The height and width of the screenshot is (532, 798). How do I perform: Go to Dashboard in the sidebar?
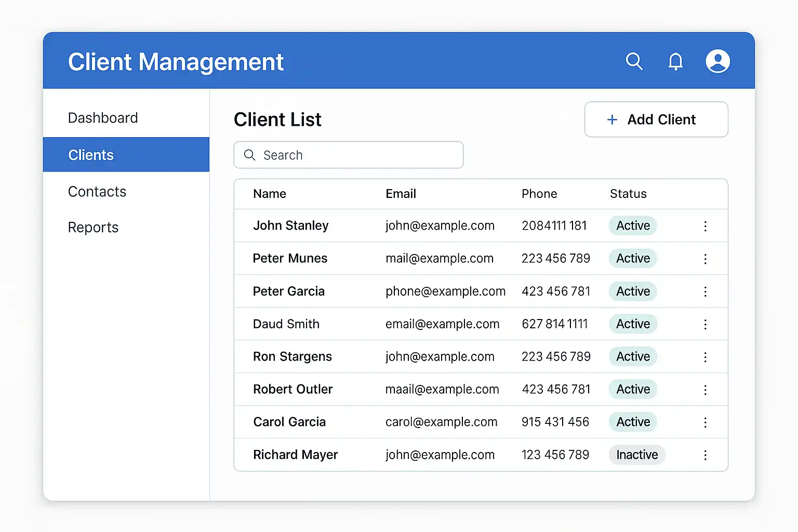pyautogui.click(x=103, y=118)
